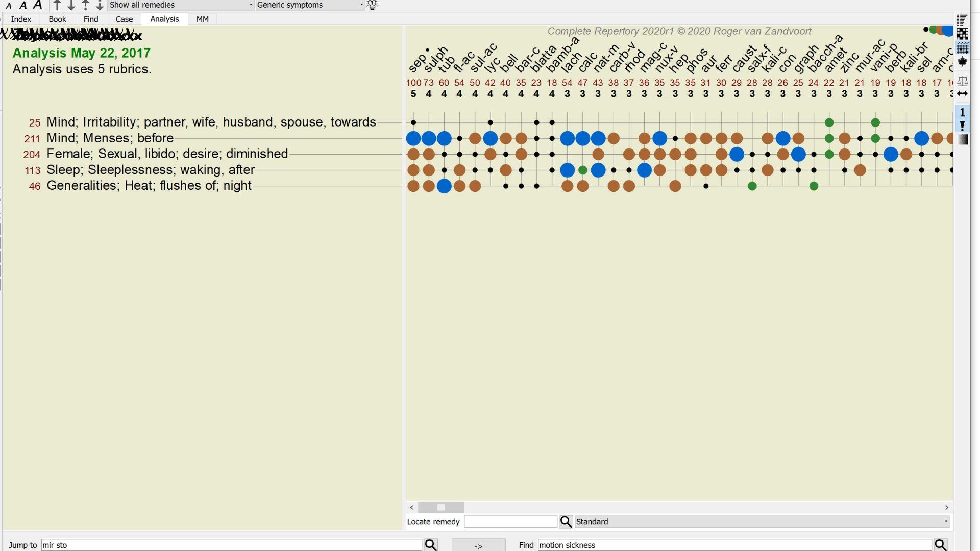The height and width of the screenshot is (551, 980).
Task: Toggle the exclamation mark button
Action: point(962,126)
